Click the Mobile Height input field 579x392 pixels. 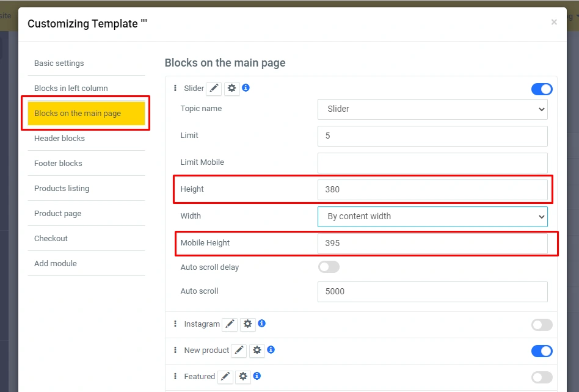coord(432,243)
